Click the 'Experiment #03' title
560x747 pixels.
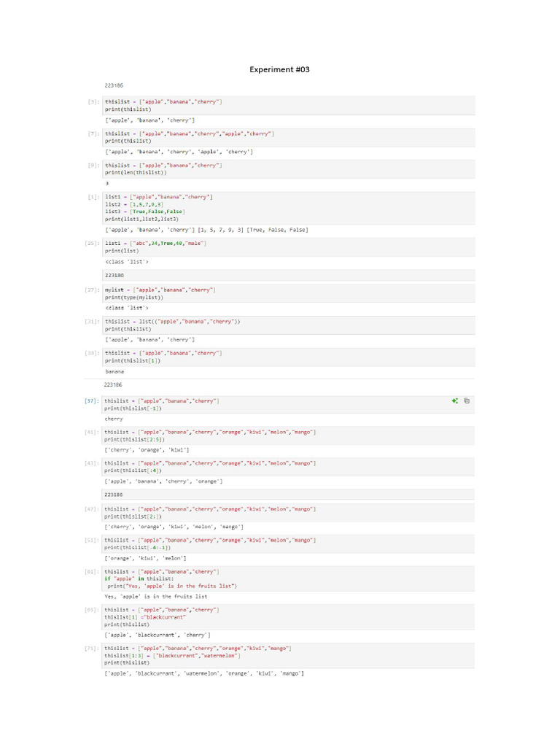coord(279,69)
